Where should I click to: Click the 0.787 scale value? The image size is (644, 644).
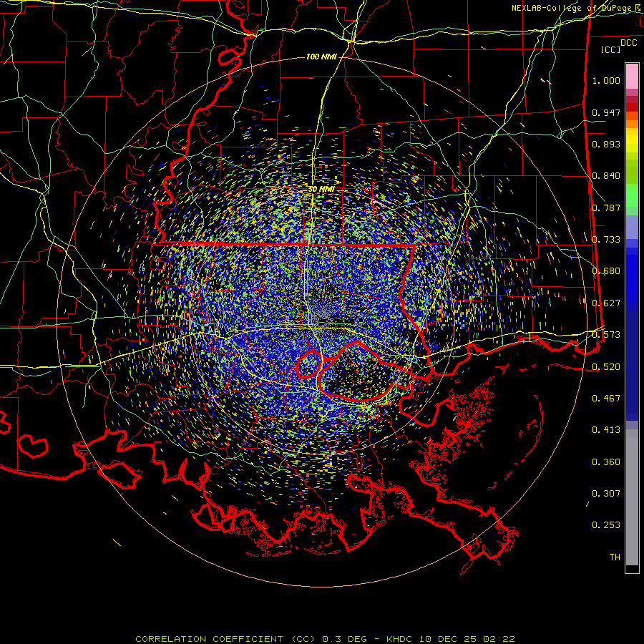tap(606, 208)
